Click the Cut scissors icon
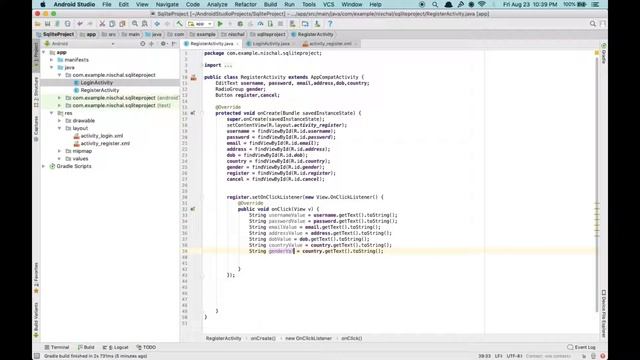 (x=102, y=24)
